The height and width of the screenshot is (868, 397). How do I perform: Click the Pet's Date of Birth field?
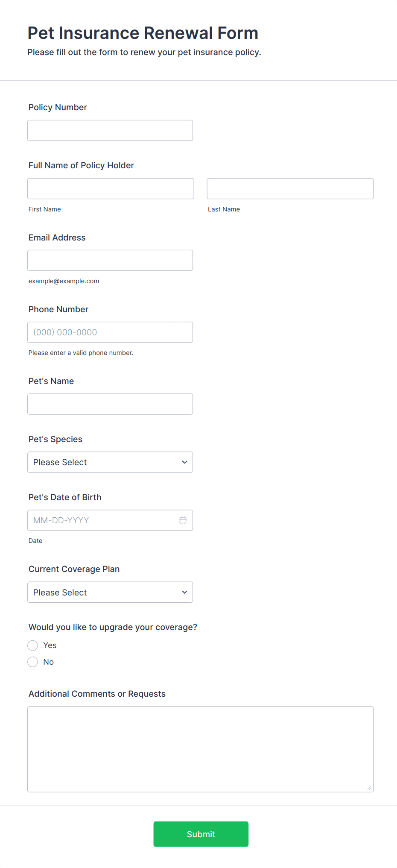tap(102, 520)
